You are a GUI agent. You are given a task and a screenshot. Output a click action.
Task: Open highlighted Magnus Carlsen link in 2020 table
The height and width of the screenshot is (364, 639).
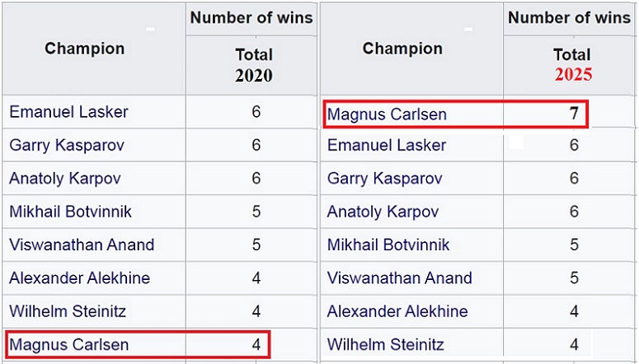[x=69, y=345]
